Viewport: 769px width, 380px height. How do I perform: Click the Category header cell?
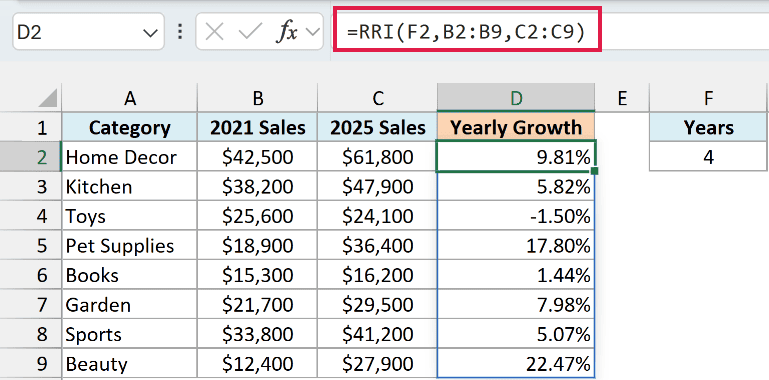tap(129, 127)
